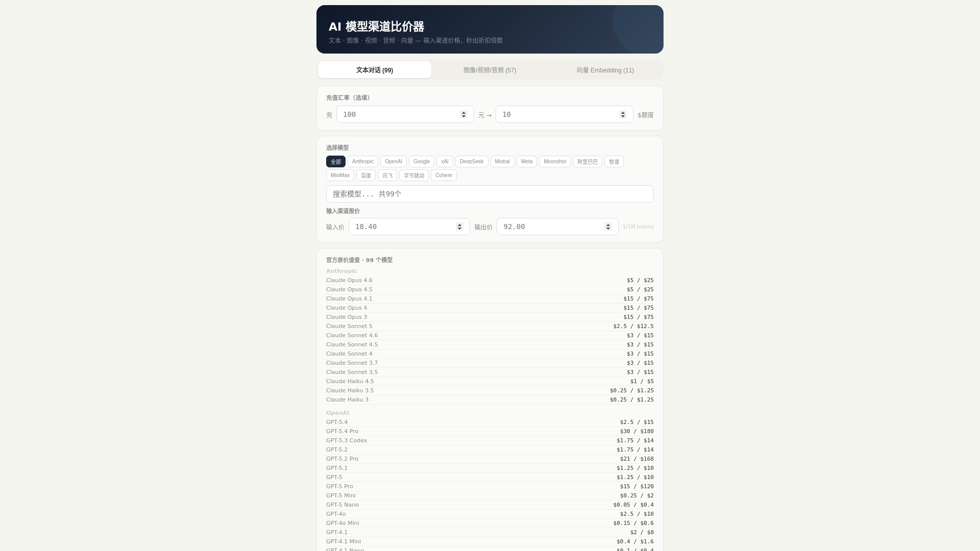Screen dimensions: 980x551
Task: Click the $额度 field showing 10
Action: click(564, 114)
